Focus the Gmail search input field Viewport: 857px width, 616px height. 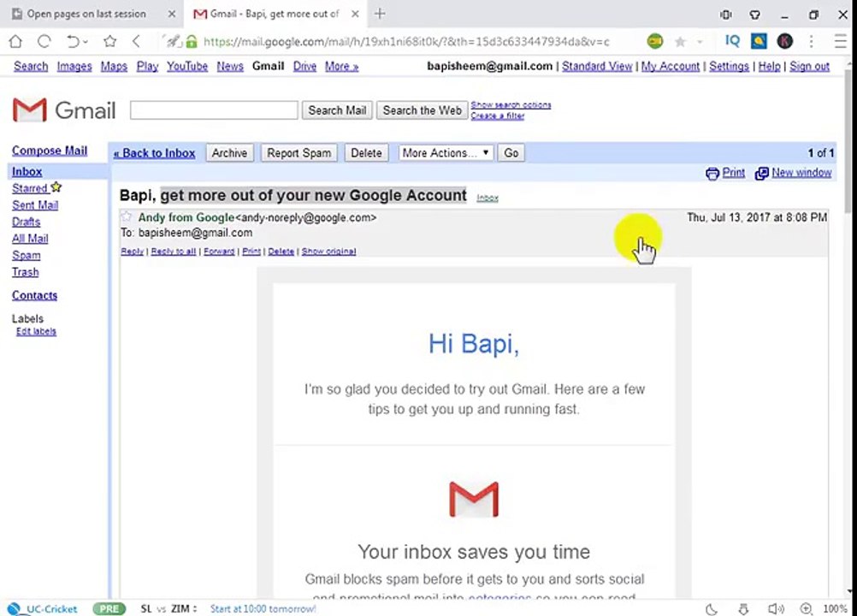pos(214,110)
